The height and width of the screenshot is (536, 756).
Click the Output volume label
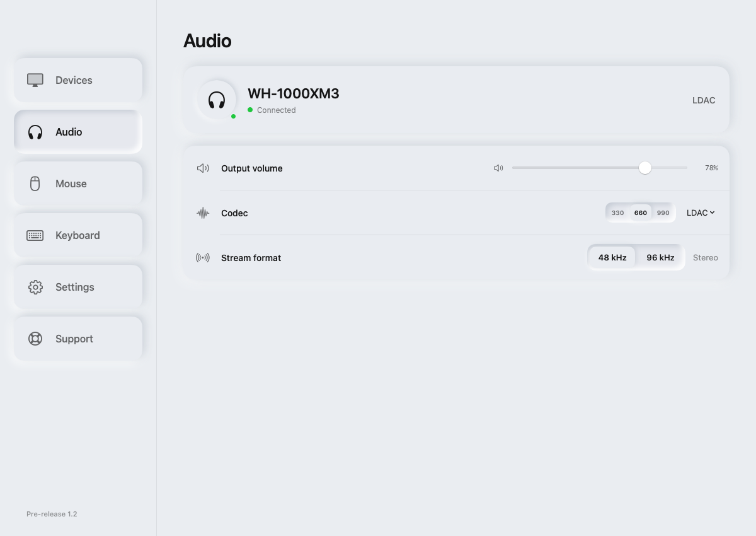point(252,168)
